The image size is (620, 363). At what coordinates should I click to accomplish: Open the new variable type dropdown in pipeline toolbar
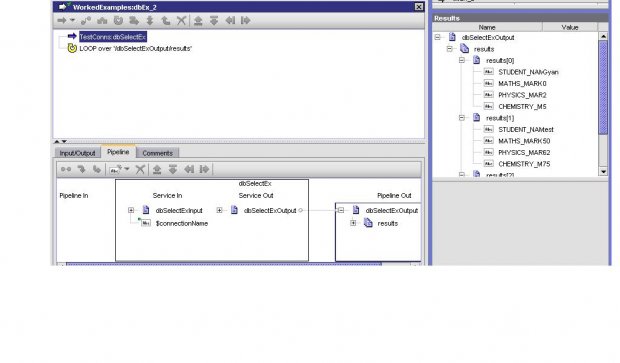[127, 169]
